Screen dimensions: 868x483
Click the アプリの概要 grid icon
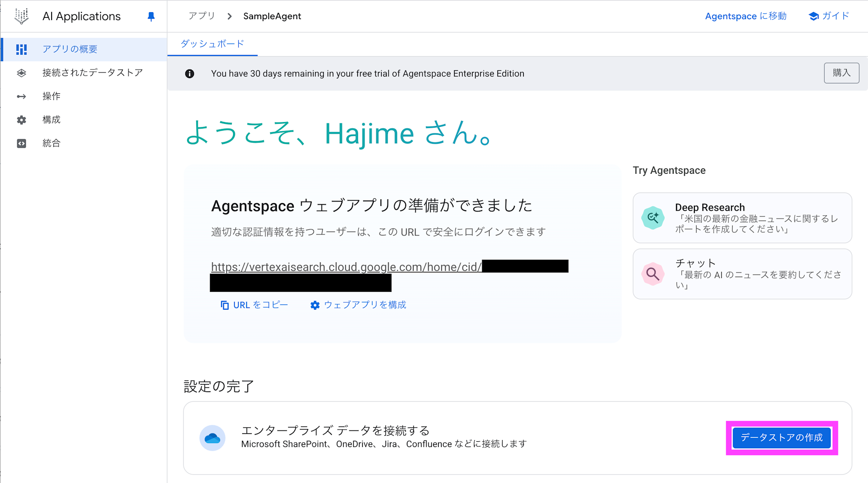pyautogui.click(x=21, y=49)
